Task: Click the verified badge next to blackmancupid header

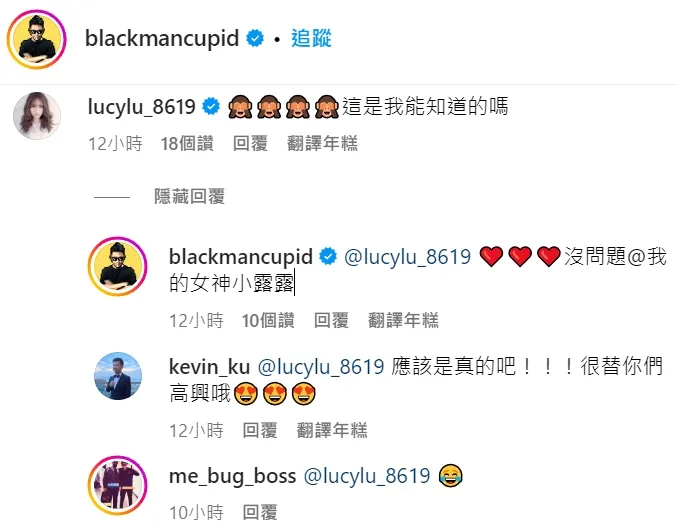Action: (255, 38)
